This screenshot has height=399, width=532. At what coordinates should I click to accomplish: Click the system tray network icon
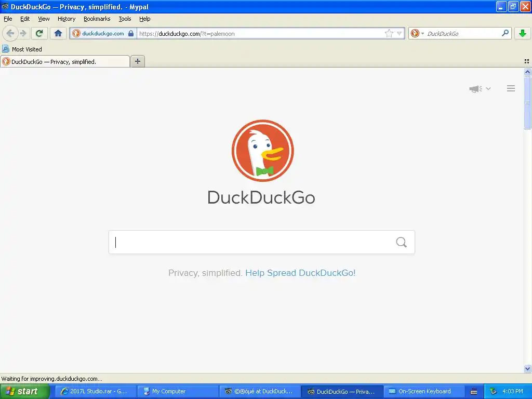point(494,392)
